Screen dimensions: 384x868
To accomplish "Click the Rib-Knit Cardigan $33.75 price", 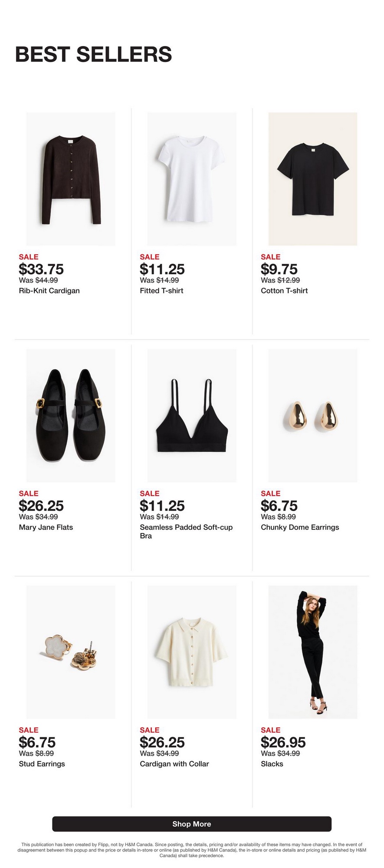I will (41, 269).
